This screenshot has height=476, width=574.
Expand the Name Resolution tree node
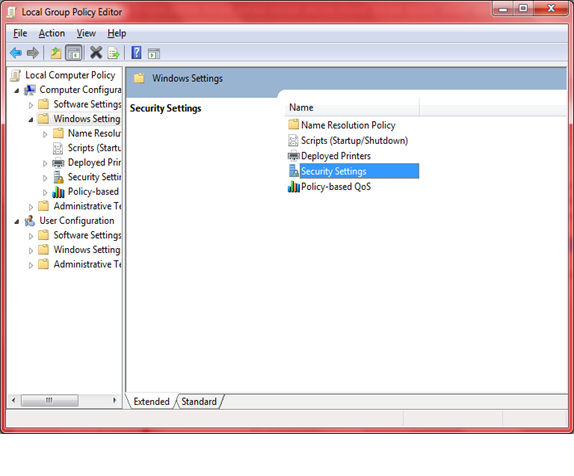[45, 134]
